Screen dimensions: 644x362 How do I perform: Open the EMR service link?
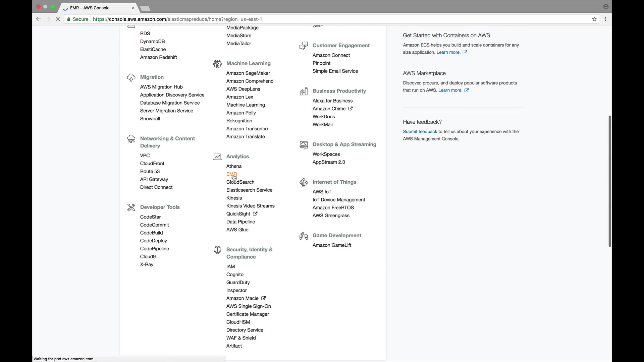pos(231,174)
